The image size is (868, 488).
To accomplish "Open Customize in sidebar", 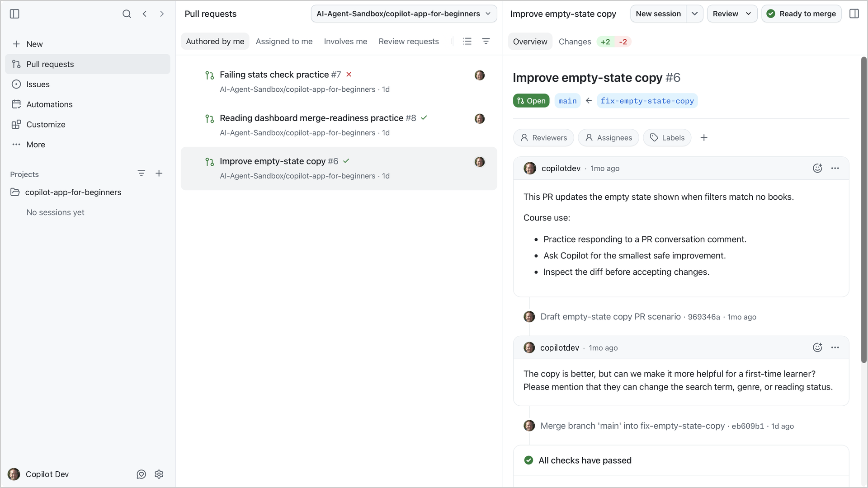I will pos(88,124).
